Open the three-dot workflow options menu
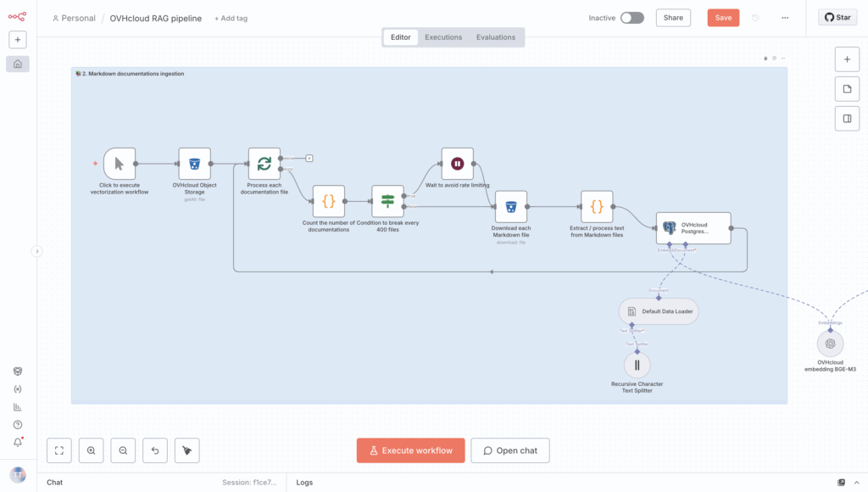This screenshot has width=868, height=492. click(x=785, y=18)
